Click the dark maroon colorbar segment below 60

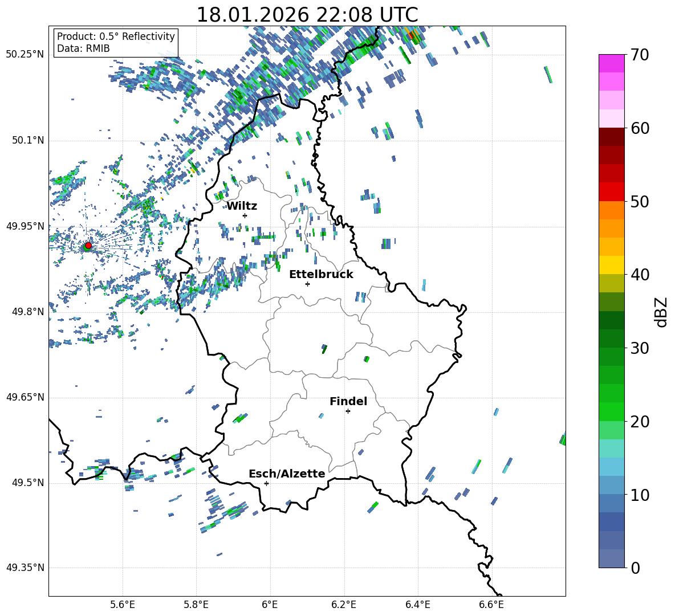tap(611, 137)
